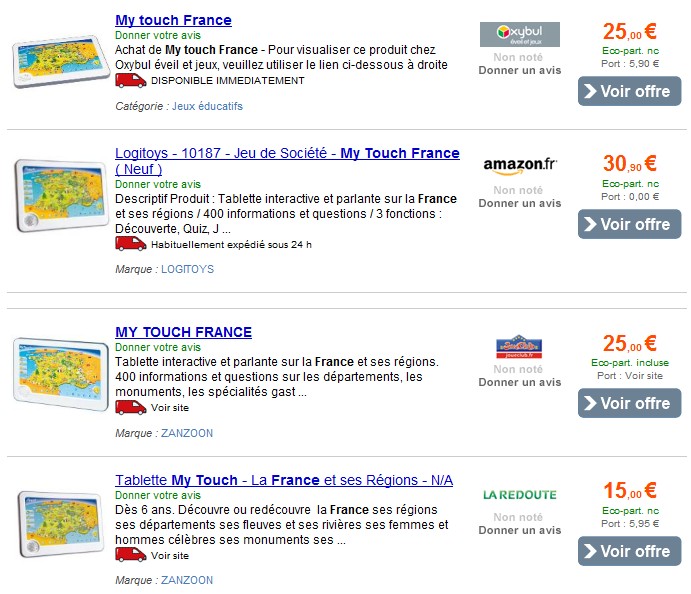Click the red truck beside Habituellement expédié

[130, 244]
